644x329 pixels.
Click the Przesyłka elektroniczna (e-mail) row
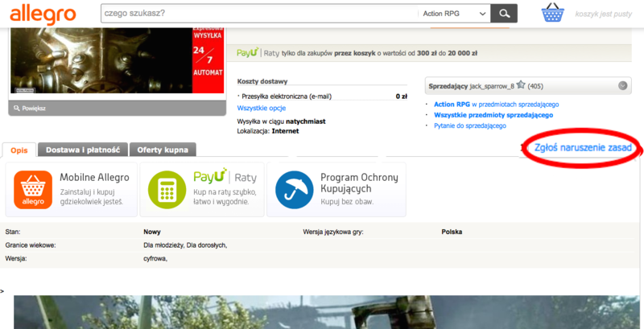pyautogui.click(x=322, y=97)
